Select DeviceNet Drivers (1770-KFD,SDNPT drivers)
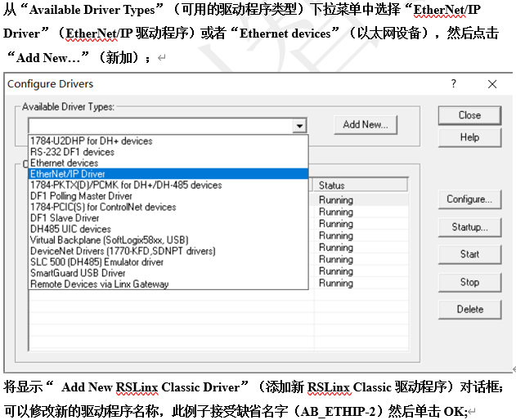 point(168,251)
